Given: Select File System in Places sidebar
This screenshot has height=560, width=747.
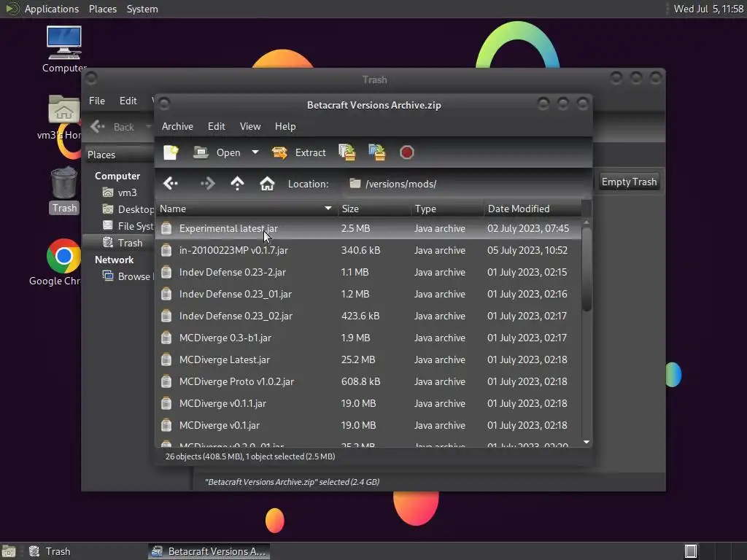Looking at the screenshot, I should click(x=128, y=226).
